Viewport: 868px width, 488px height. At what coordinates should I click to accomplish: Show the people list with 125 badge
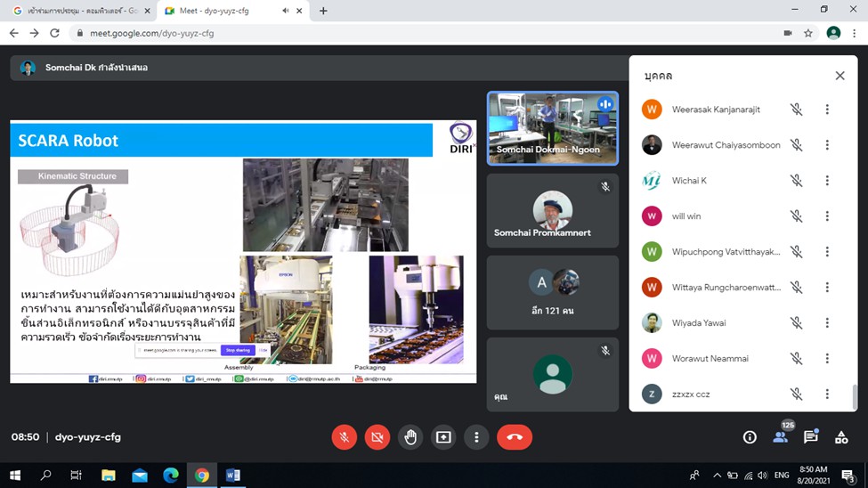tap(780, 436)
